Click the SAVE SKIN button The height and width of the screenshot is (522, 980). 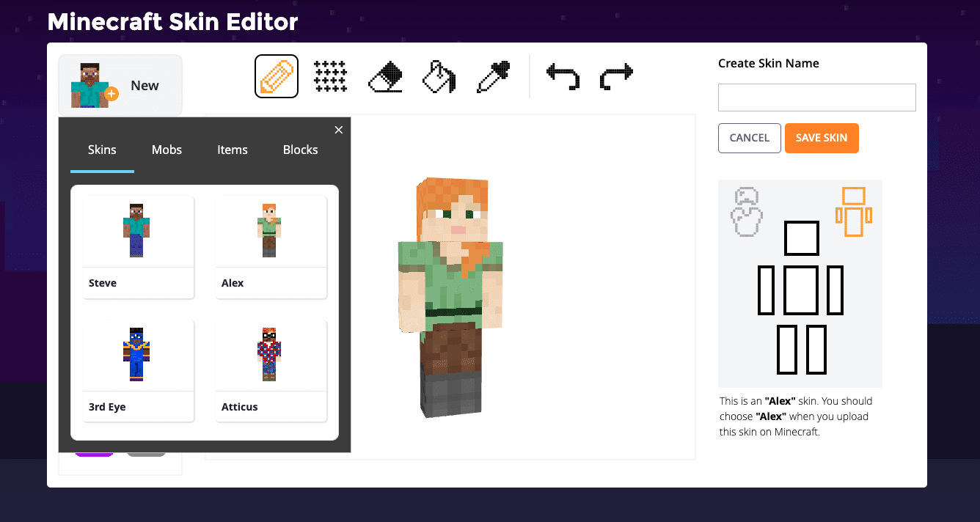pyautogui.click(x=822, y=138)
